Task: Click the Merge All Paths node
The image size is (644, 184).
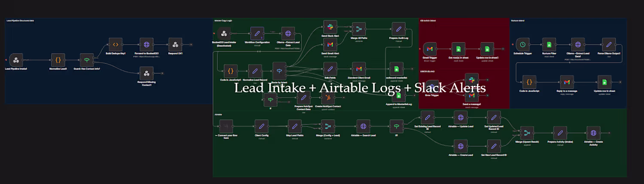Action: [358, 29]
